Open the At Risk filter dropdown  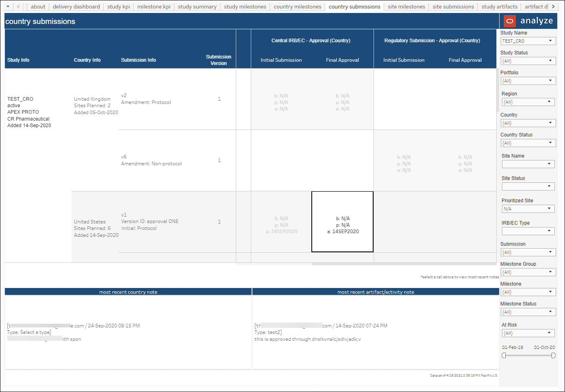click(x=528, y=333)
